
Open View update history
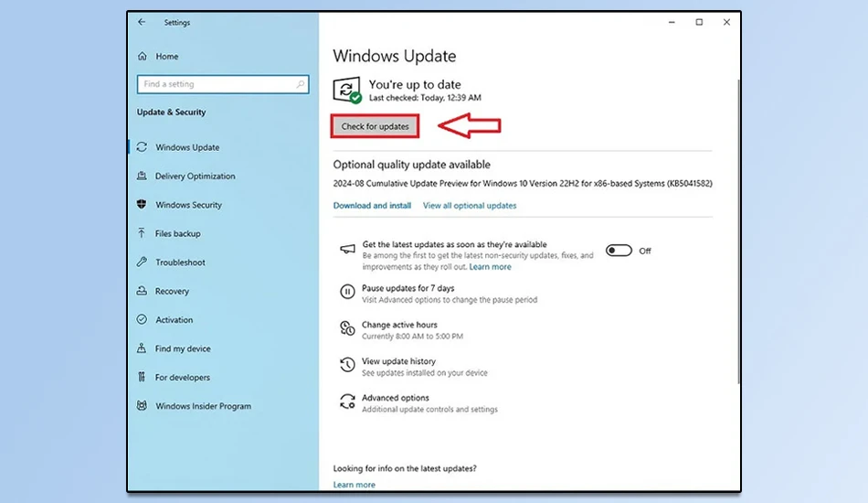[398, 361]
